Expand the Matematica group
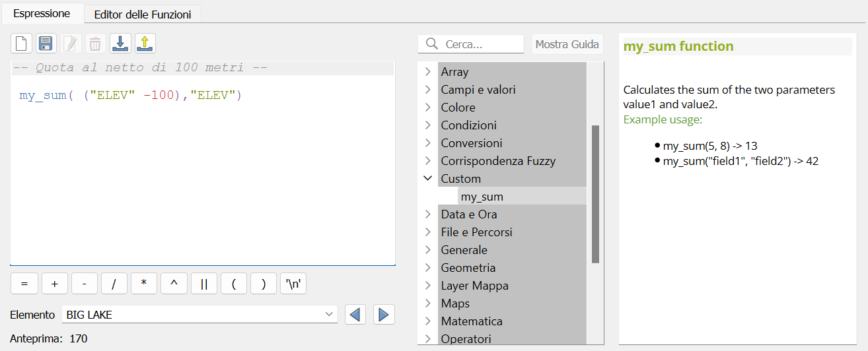This screenshot has width=868, height=351. point(427,321)
